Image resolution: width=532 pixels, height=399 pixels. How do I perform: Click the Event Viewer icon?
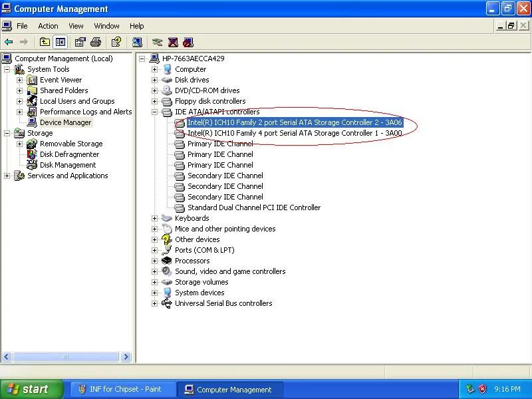coord(32,80)
